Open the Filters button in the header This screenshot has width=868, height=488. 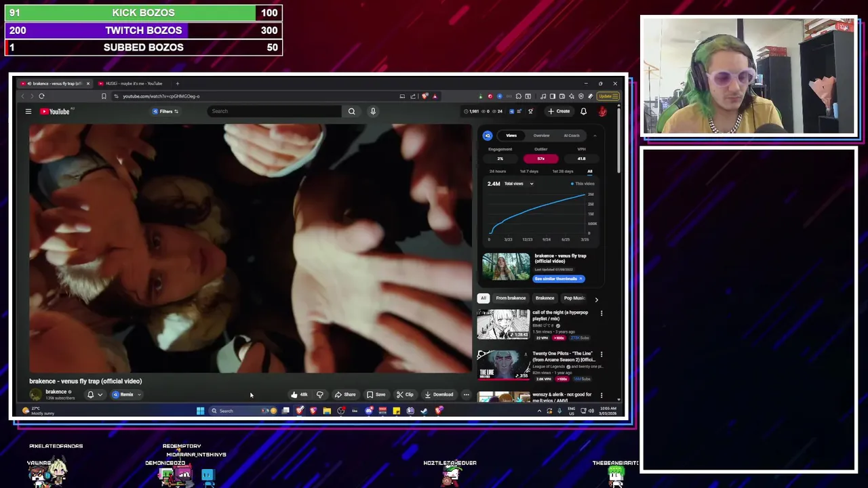pyautogui.click(x=165, y=111)
